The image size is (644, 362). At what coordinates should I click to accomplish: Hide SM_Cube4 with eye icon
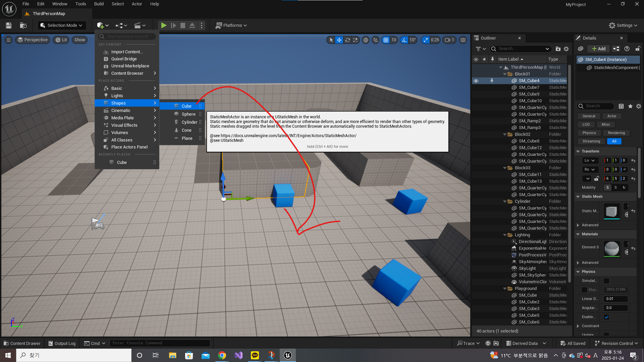click(x=476, y=81)
